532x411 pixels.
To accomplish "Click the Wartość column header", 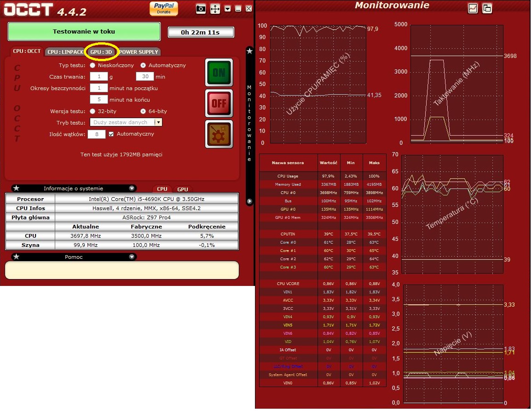I will pyautogui.click(x=329, y=163).
